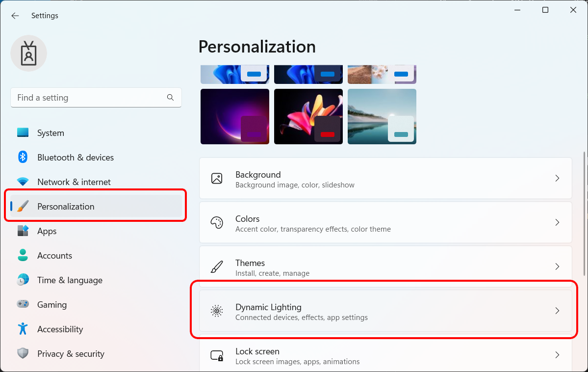Viewport: 588px width, 372px height.
Task: Click the Network & internet wifi icon
Action: tap(23, 182)
